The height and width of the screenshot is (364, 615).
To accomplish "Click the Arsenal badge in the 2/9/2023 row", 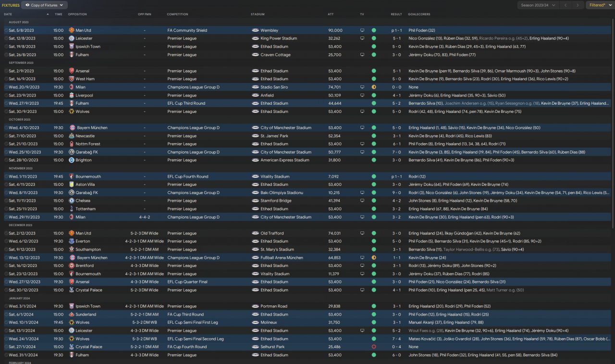I will [x=71, y=71].
